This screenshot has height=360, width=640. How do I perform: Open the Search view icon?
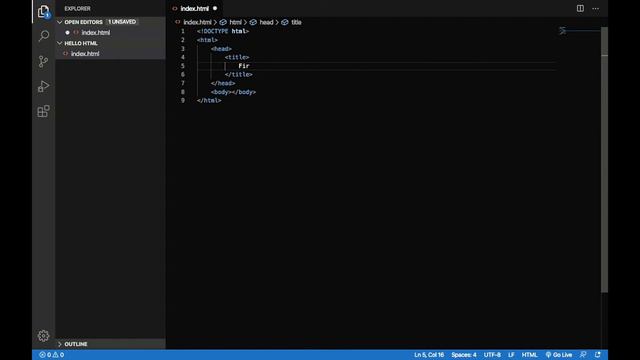tap(43, 36)
